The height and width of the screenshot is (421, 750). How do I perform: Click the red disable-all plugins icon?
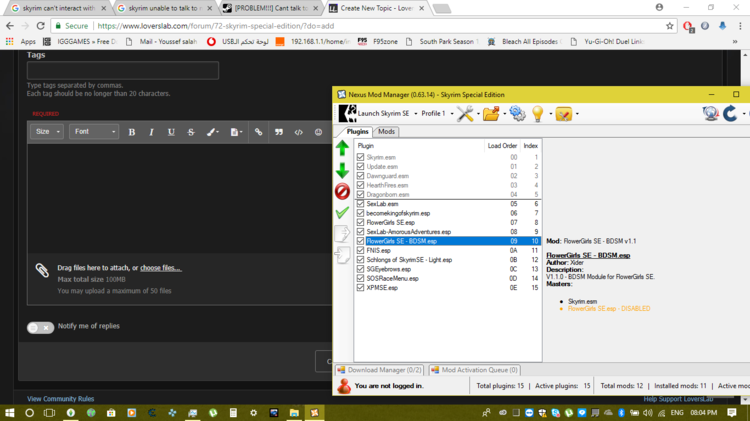(342, 191)
